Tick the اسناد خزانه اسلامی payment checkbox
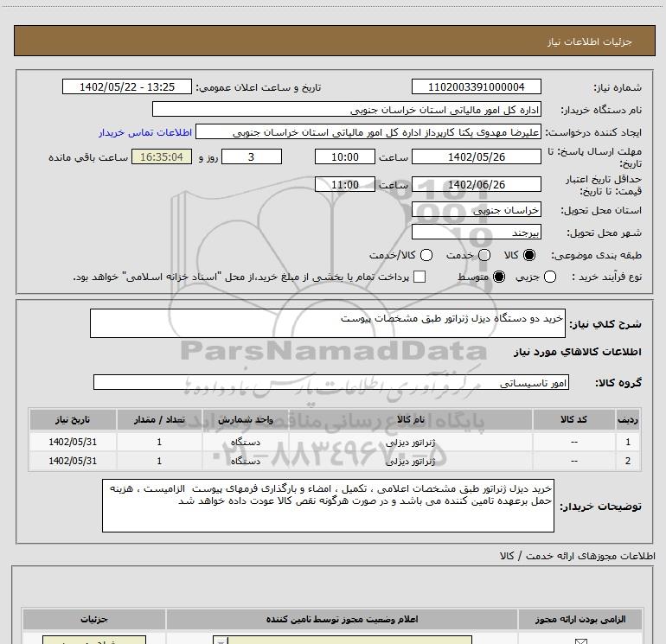This screenshot has height=644, width=666. [x=419, y=277]
